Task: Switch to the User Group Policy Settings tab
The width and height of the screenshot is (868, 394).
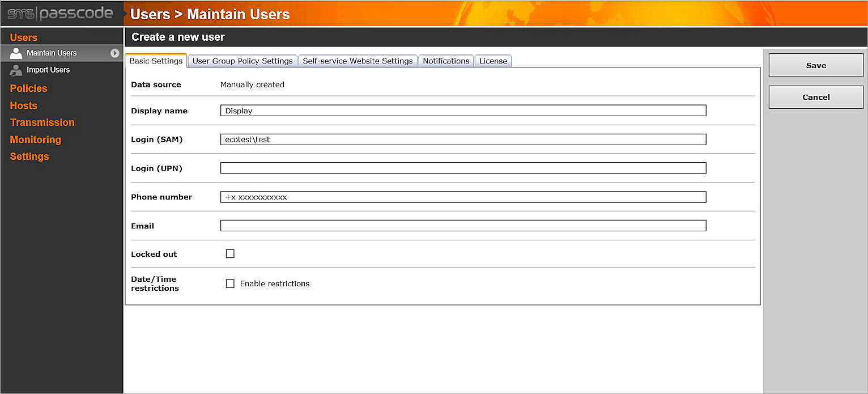Action: tap(242, 61)
